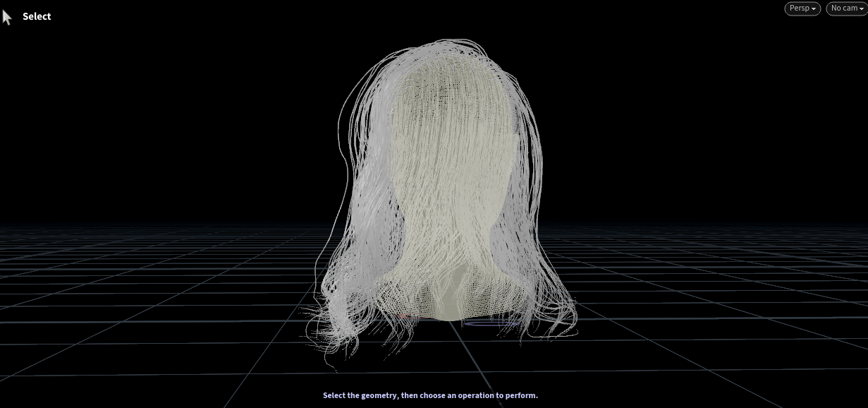Open the No cam camera dropdown
868x408 pixels.
pos(845,8)
